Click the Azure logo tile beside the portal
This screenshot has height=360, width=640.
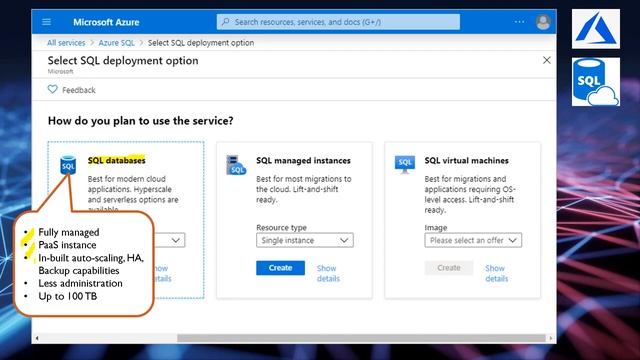pos(596,29)
